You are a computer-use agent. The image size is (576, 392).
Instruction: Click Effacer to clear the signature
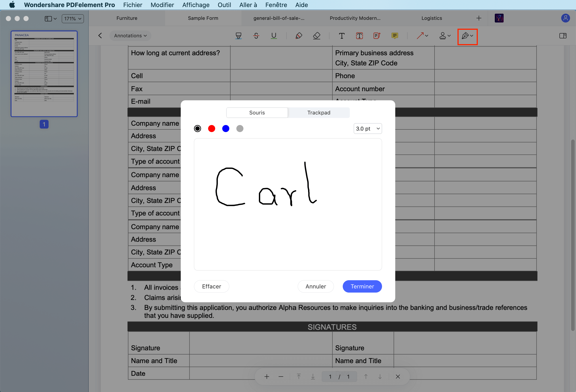click(211, 286)
